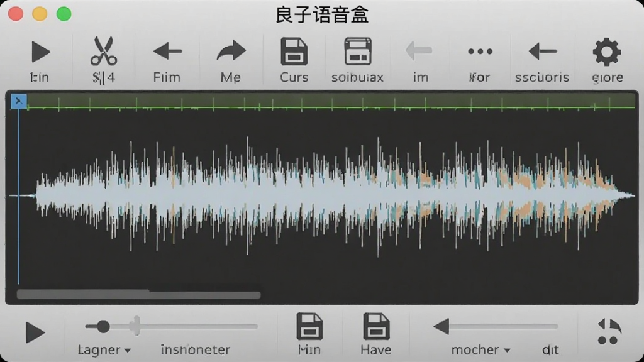Click the arrows-and-dots icon in the bottom-right corner
The image size is (644, 362).
tap(608, 332)
